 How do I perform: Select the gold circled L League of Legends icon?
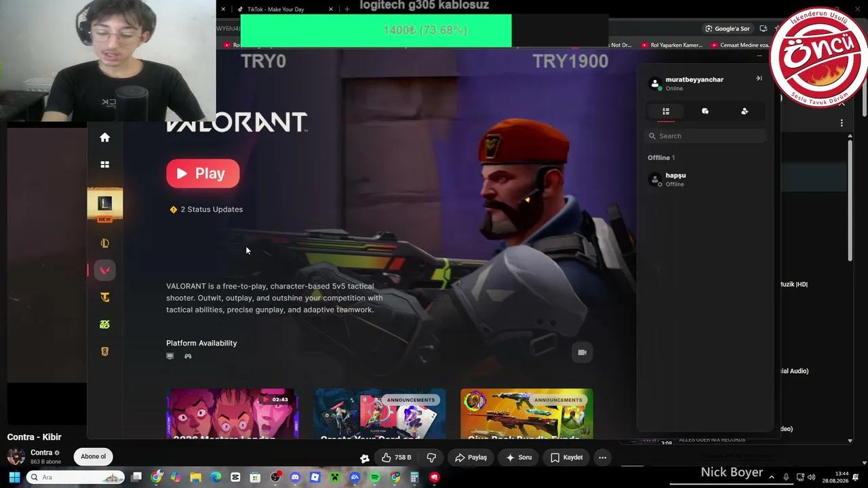(x=104, y=243)
